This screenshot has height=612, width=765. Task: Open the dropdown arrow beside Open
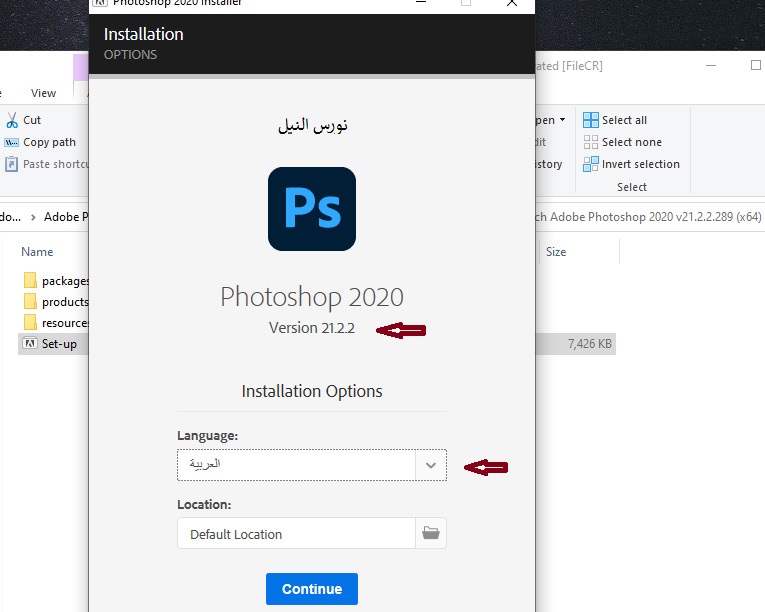(562, 120)
